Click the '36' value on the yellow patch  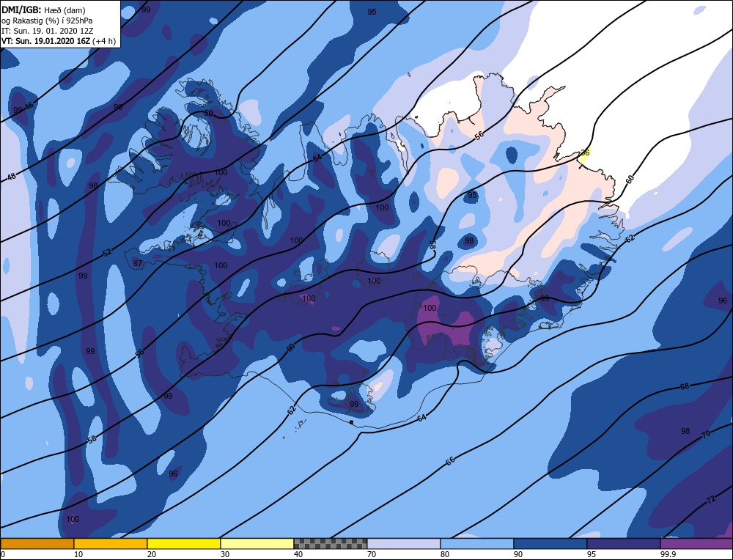click(585, 153)
